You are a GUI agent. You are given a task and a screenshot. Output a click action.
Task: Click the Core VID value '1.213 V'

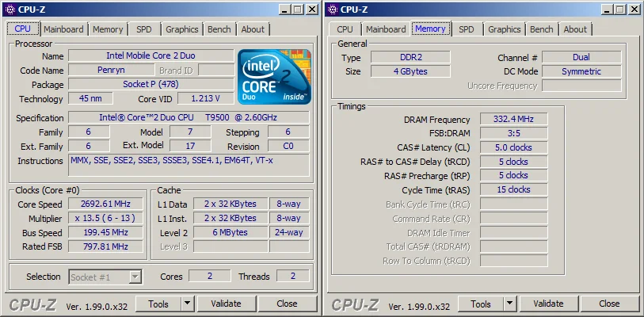(x=205, y=98)
